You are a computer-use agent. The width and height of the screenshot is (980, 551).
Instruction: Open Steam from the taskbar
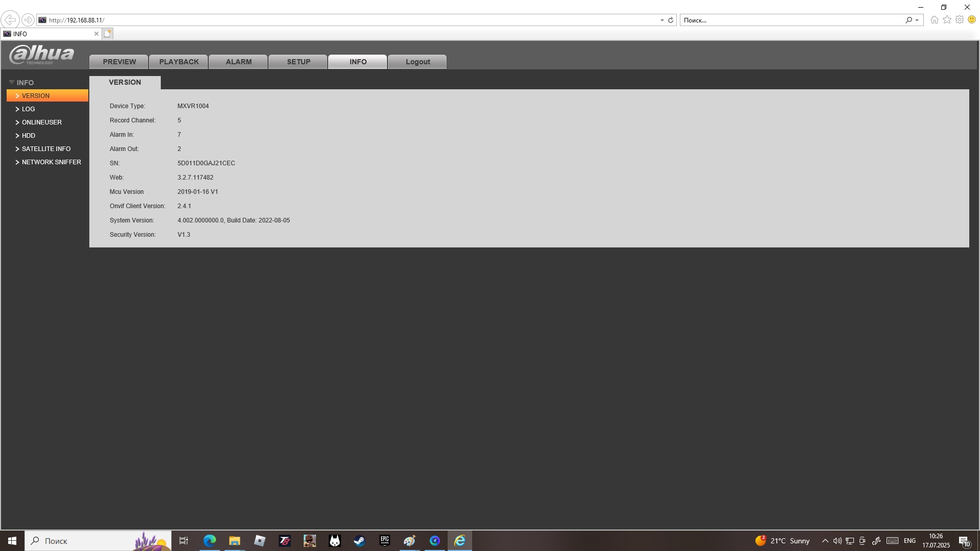pyautogui.click(x=359, y=541)
